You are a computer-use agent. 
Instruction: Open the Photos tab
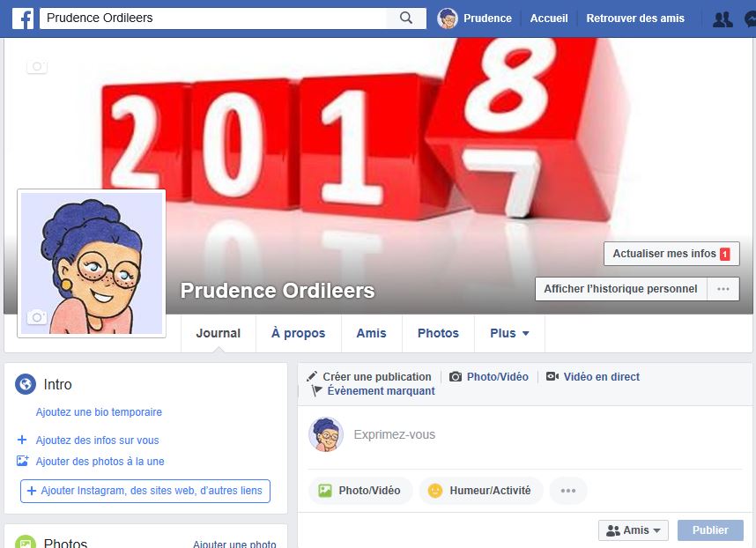(438, 333)
